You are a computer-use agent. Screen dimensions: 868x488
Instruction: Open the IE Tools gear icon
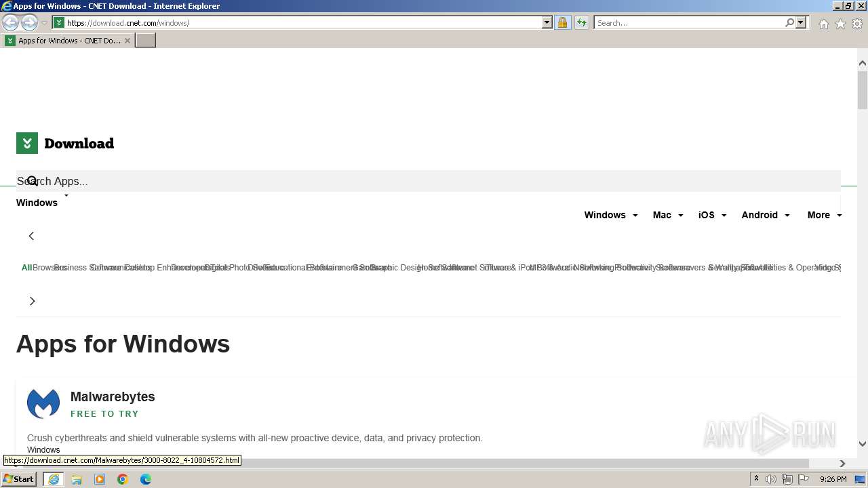point(857,24)
